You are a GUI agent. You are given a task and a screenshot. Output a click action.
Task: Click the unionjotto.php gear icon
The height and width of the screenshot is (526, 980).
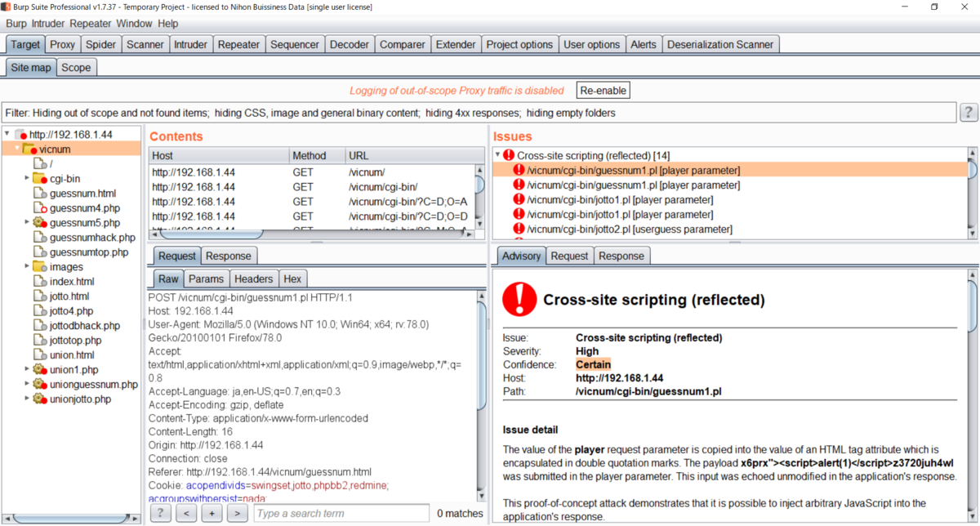pos(40,399)
